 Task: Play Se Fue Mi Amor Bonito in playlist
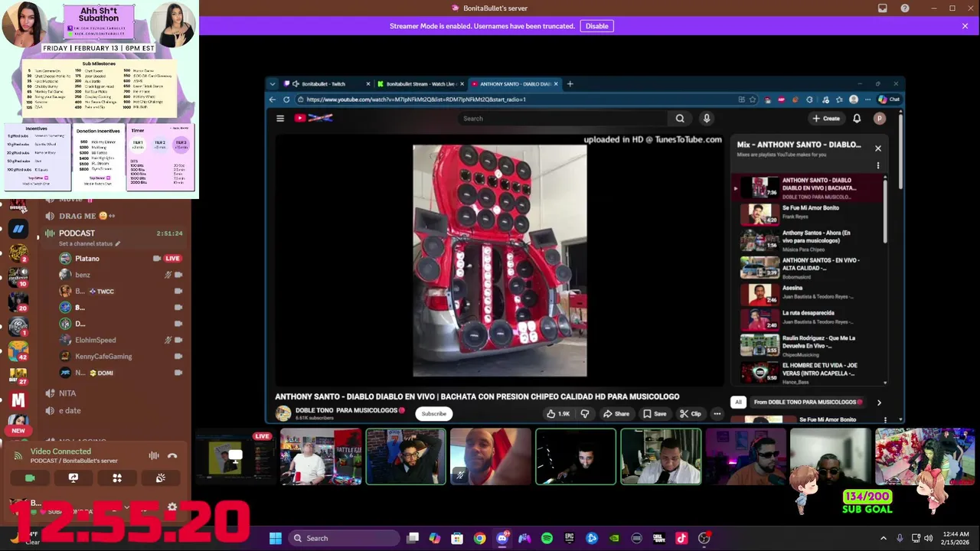pos(809,214)
